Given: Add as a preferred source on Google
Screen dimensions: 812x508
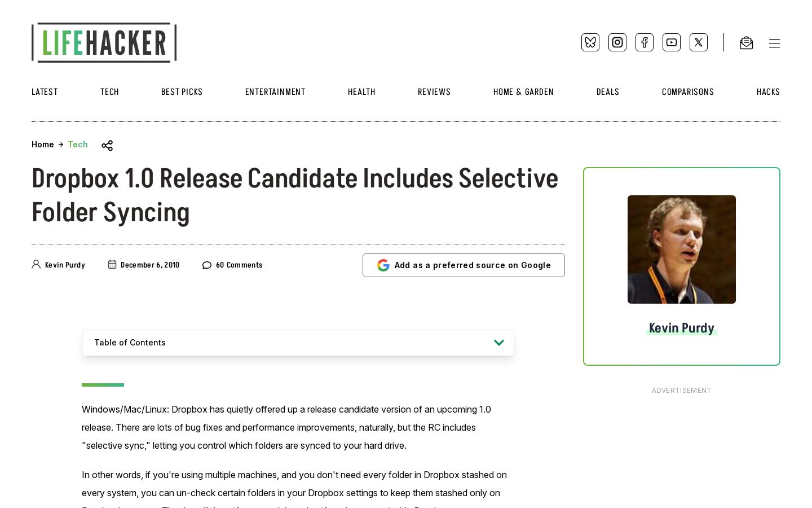Looking at the screenshot, I should 464,265.
